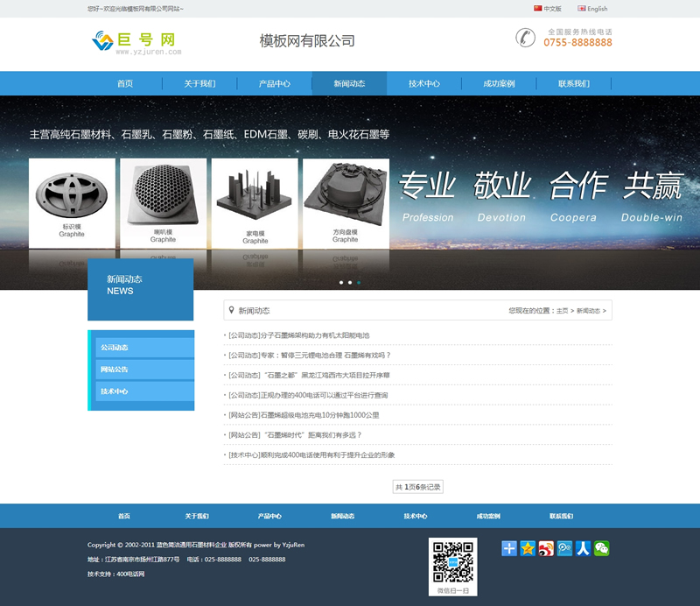Click the WeChat QR code image
The image size is (700, 606).
pyautogui.click(x=452, y=562)
